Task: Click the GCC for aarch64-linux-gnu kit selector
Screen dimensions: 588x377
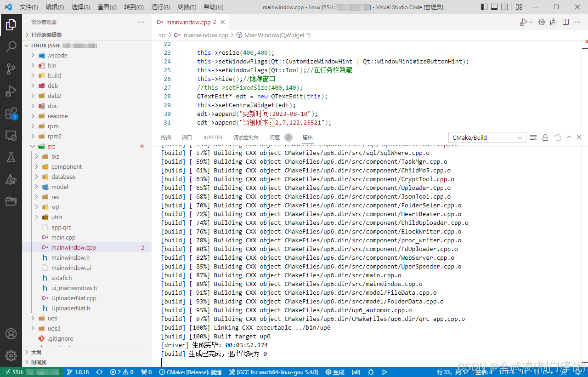Action: click(274, 372)
